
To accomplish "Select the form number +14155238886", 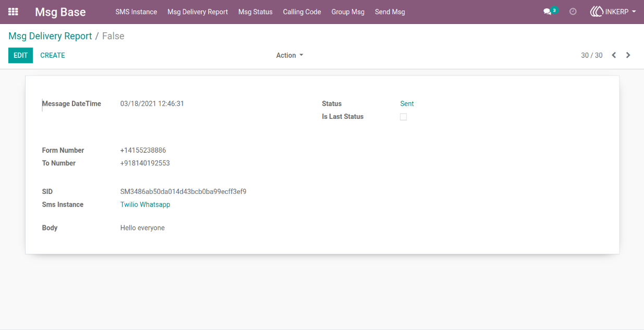I will 143,150.
